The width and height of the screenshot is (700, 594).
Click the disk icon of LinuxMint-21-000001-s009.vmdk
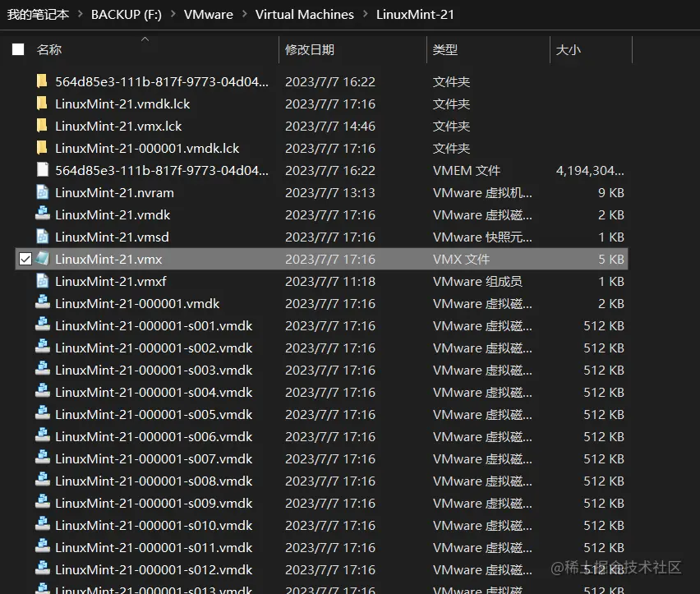coord(43,503)
